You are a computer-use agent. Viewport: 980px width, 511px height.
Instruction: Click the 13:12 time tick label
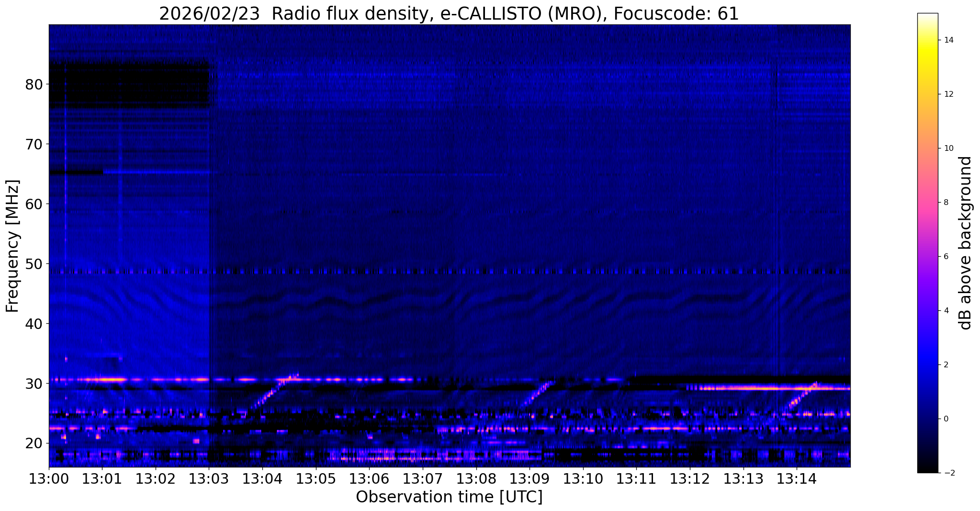pyautogui.click(x=690, y=479)
